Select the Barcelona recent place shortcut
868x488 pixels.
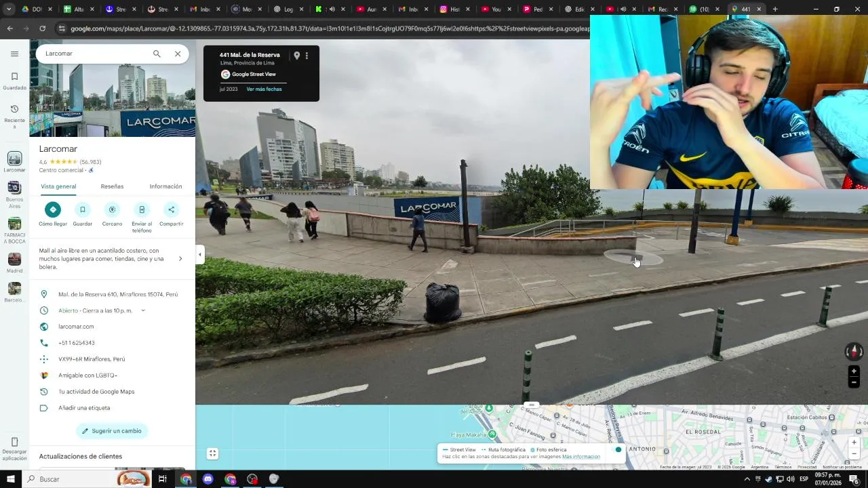(14, 292)
